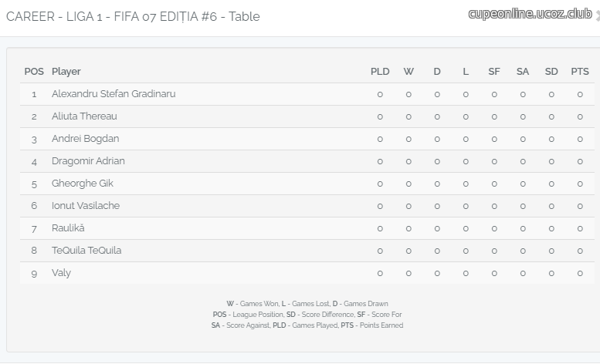This screenshot has width=600, height=364.
Task: Click the POS column header
Action: 34,72
